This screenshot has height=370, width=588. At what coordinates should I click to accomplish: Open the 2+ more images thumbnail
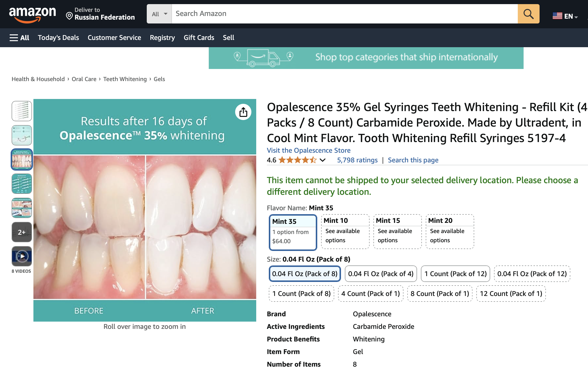click(x=22, y=232)
